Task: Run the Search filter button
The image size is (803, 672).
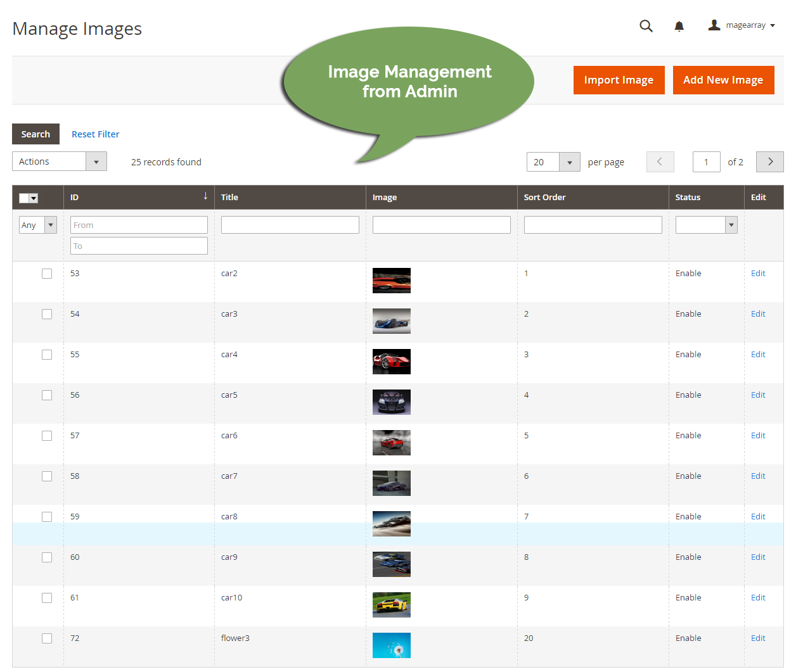Action: pos(35,134)
